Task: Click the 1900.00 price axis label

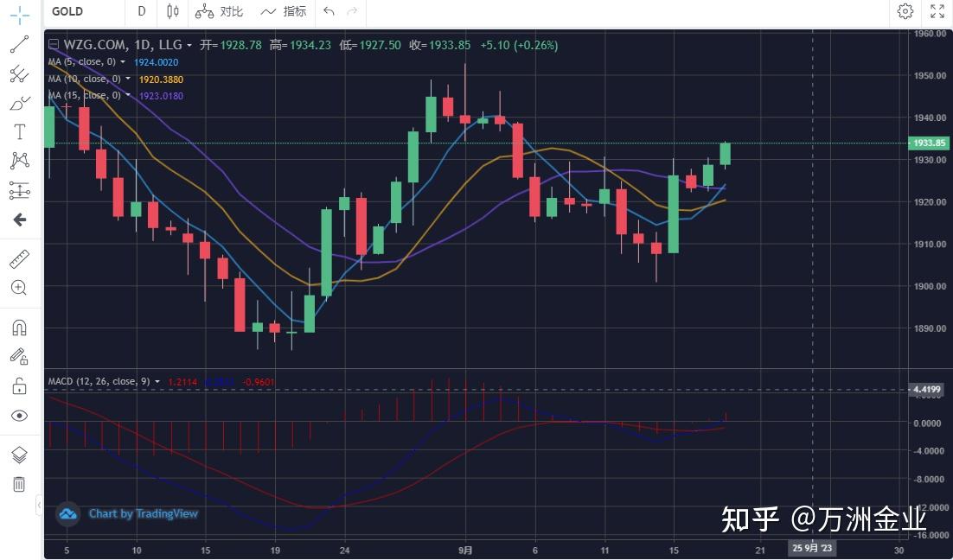Action: pos(930,286)
